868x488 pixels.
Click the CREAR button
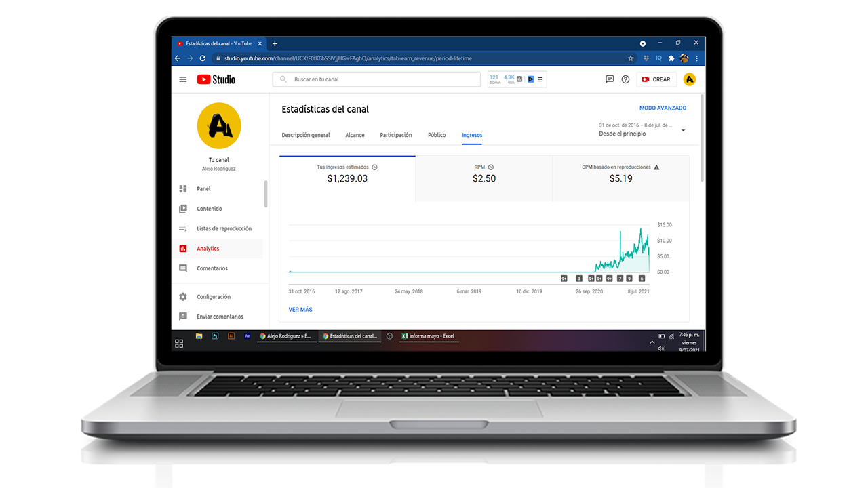(656, 79)
